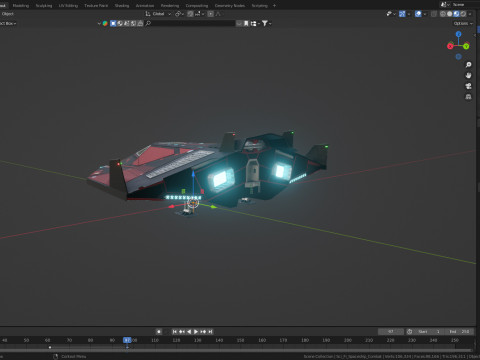
Task: Click the colorful display mode icon
Action: click(105, 23)
